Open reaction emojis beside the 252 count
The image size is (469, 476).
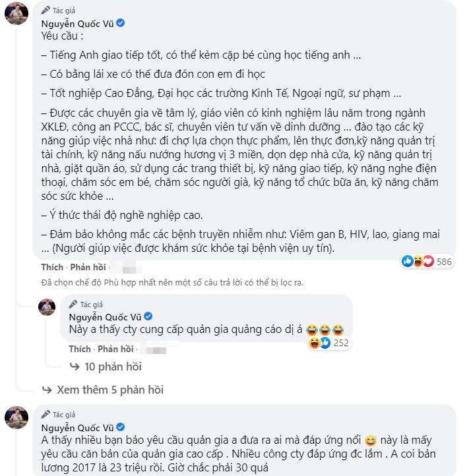(319, 343)
